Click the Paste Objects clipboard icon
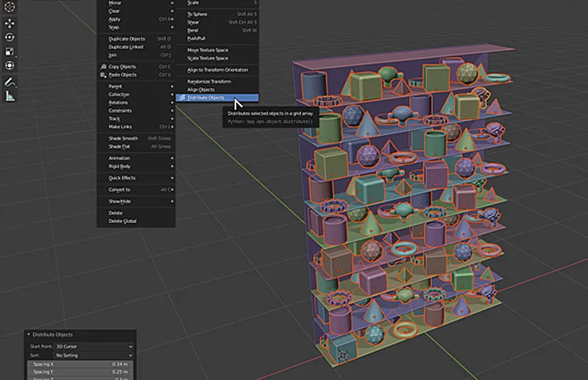Image resolution: width=588 pixels, height=380 pixels. click(103, 75)
